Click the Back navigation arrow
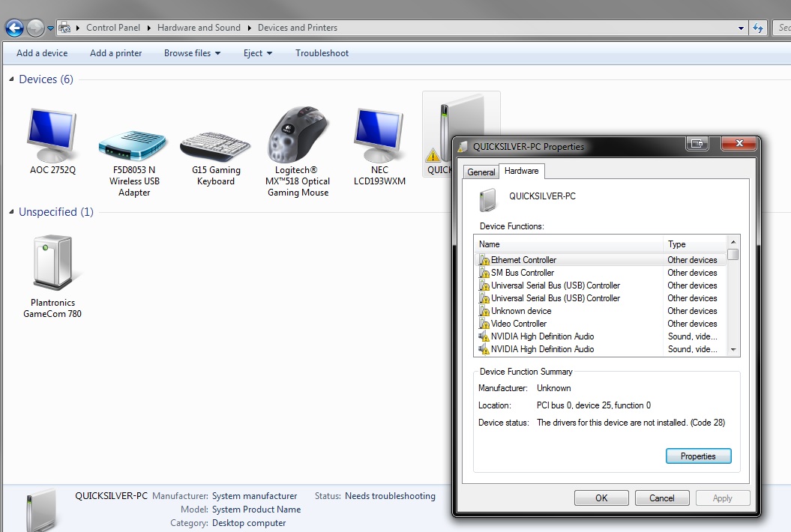791x532 pixels. click(15, 28)
